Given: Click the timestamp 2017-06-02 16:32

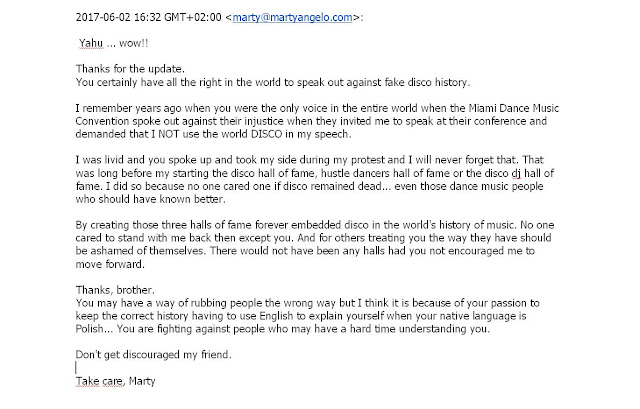Looking at the screenshot, I should point(118,18).
